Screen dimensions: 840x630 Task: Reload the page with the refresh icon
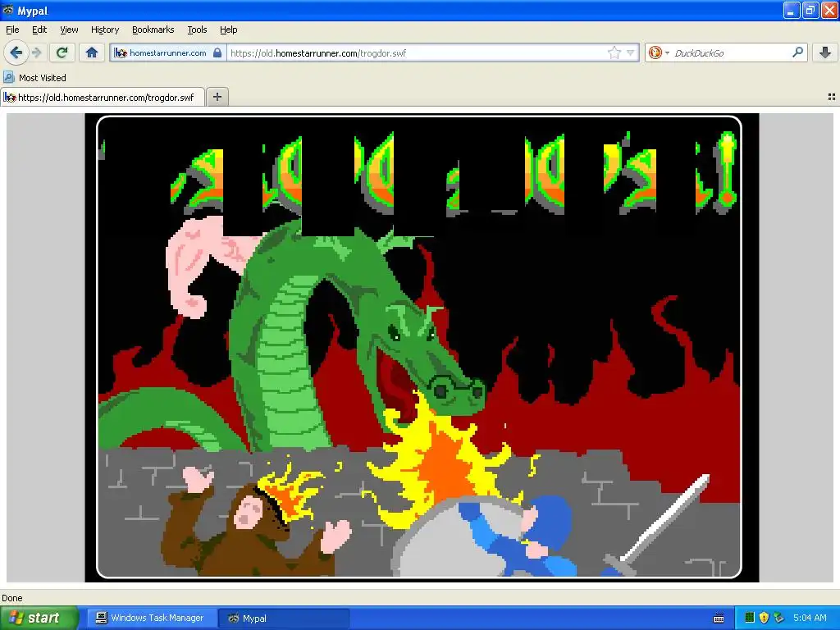click(62, 52)
